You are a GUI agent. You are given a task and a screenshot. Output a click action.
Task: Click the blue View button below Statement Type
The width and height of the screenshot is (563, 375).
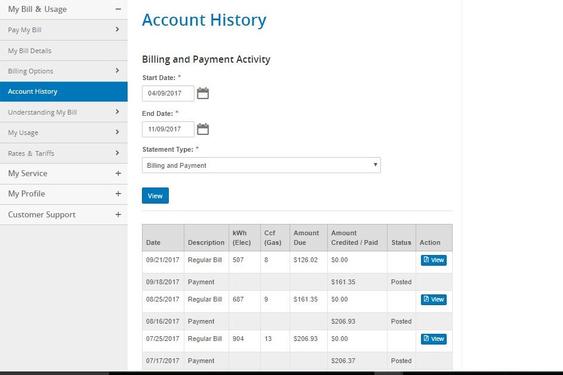point(155,196)
